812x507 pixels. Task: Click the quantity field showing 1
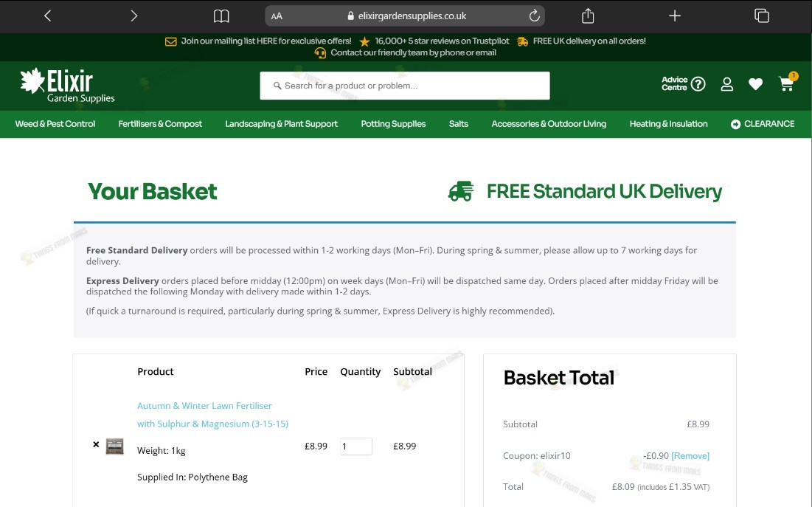tap(355, 446)
